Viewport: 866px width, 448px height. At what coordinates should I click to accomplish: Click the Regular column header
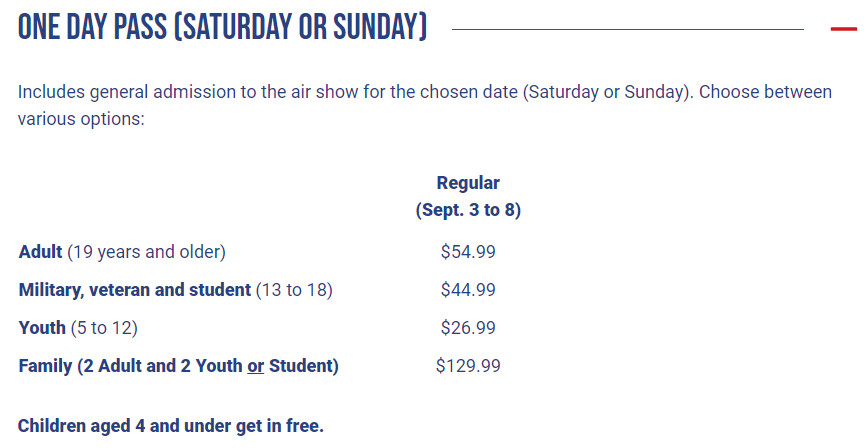(x=468, y=183)
